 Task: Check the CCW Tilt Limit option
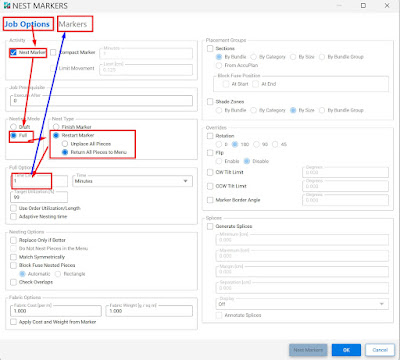tap(210, 186)
